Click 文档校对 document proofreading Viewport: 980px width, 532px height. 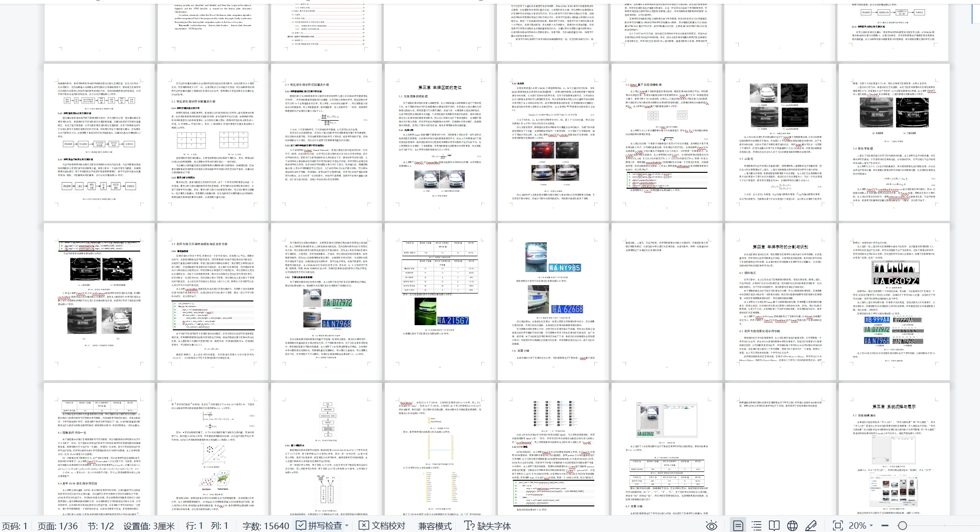[382, 526]
